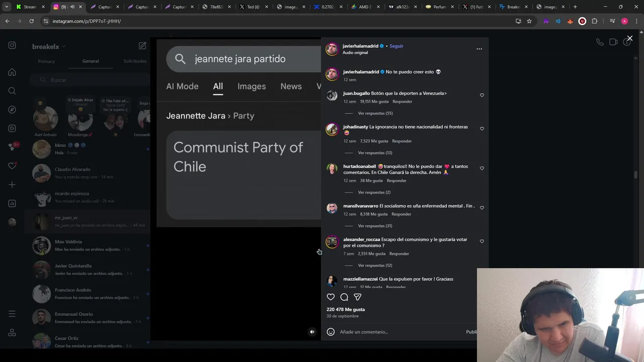Like the post with the heart icon
The image size is (644, 362).
[x=331, y=297]
